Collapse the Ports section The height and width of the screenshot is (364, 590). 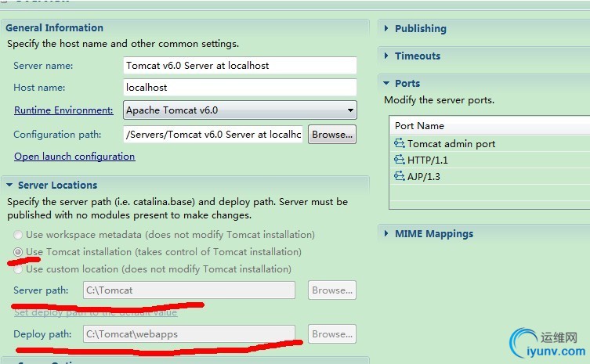(x=386, y=83)
